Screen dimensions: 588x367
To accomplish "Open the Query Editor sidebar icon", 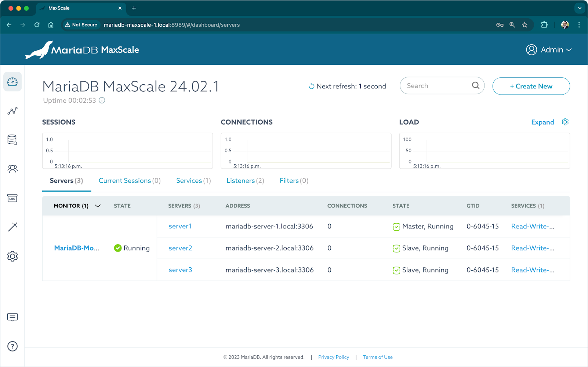I will tap(12, 140).
